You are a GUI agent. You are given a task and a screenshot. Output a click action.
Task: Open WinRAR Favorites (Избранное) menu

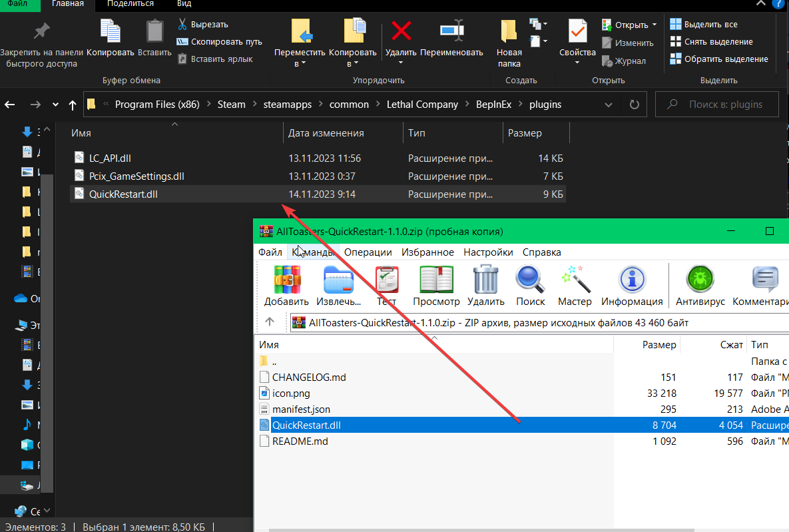click(x=427, y=252)
